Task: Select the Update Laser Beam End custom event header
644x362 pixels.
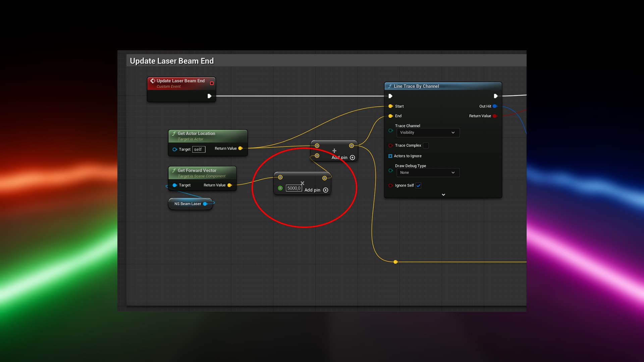Action: click(x=181, y=83)
